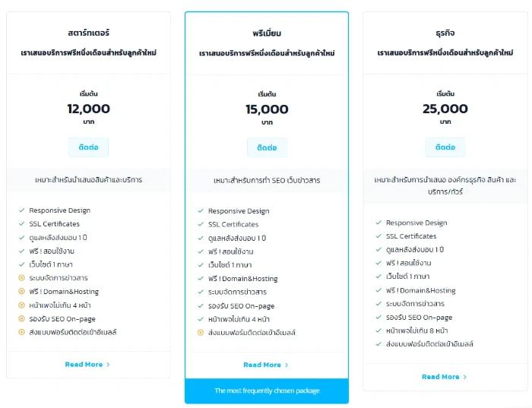Viewport: 532px width, 408px height.
Task: Click the check icon beside premium ฟรี ! Domain&Hosting
Action: pos(201,278)
